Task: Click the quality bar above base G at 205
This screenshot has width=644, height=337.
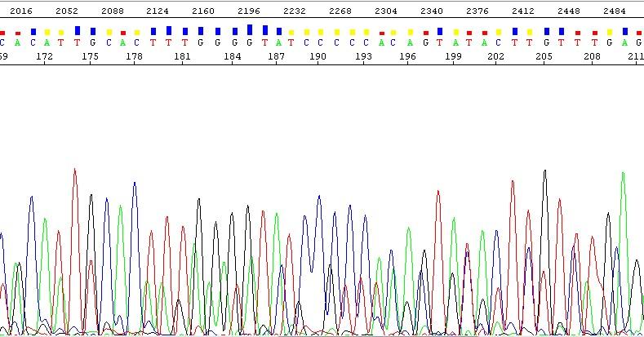Action: tap(544, 31)
